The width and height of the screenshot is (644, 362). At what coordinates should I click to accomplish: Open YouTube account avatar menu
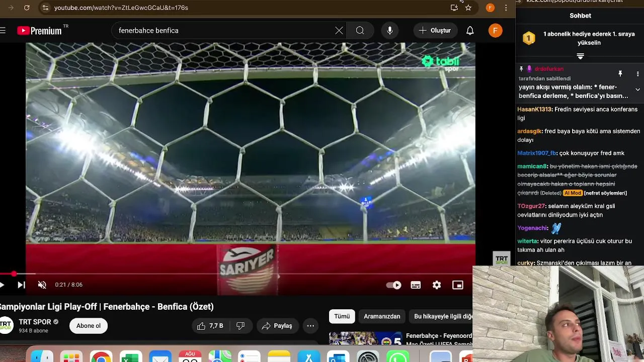[495, 31]
